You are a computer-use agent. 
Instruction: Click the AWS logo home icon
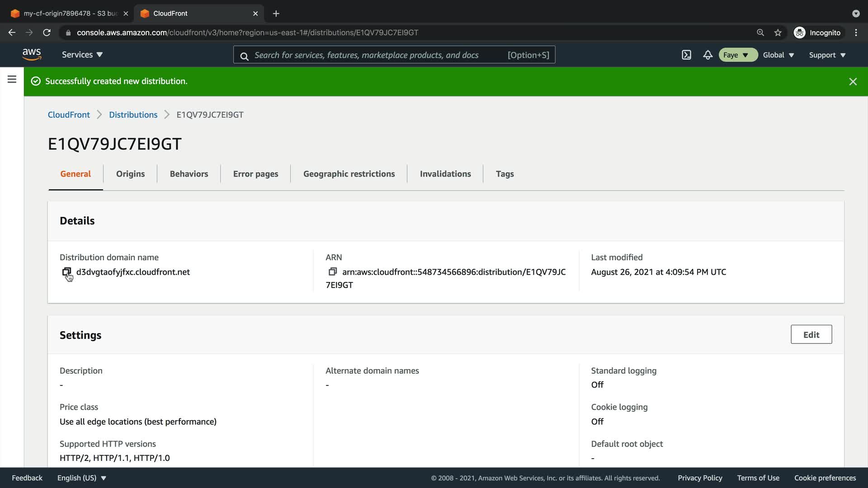tap(32, 54)
